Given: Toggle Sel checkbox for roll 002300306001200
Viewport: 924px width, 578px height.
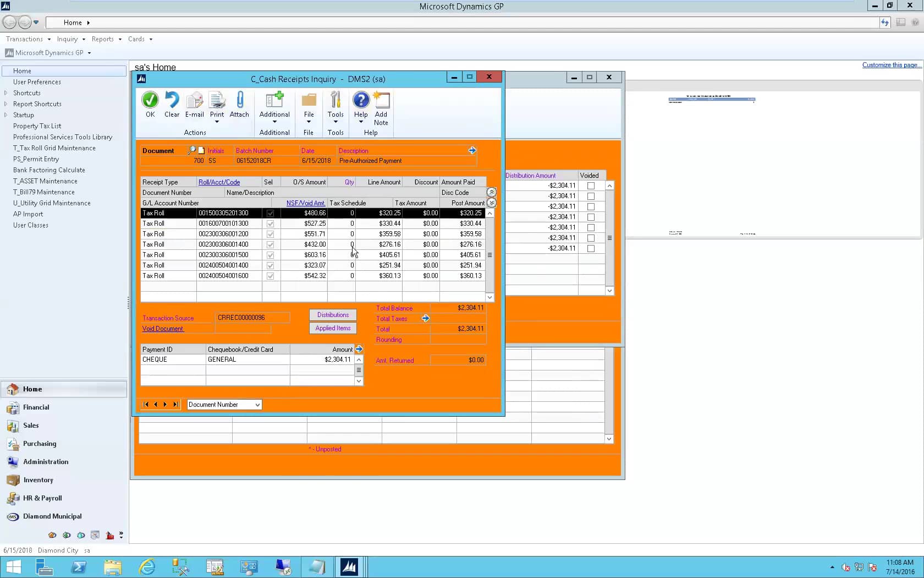Looking at the screenshot, I should pyautogui.click(x=270, y=234).
